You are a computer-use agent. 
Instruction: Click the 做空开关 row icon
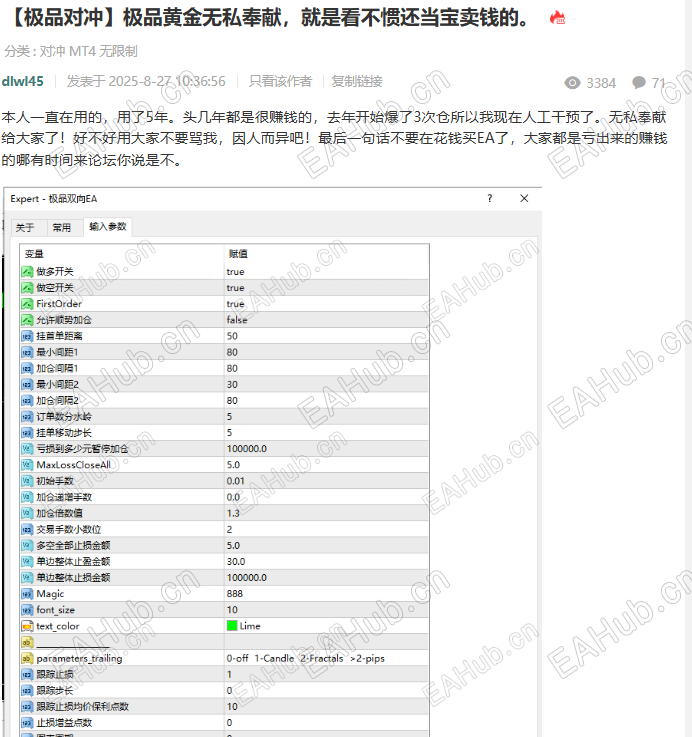click(x=27, y=288)
